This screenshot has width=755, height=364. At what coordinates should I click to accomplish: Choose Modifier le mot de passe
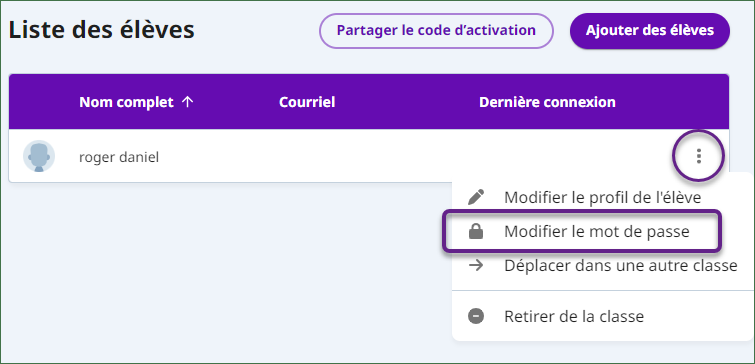coord(597,232)
